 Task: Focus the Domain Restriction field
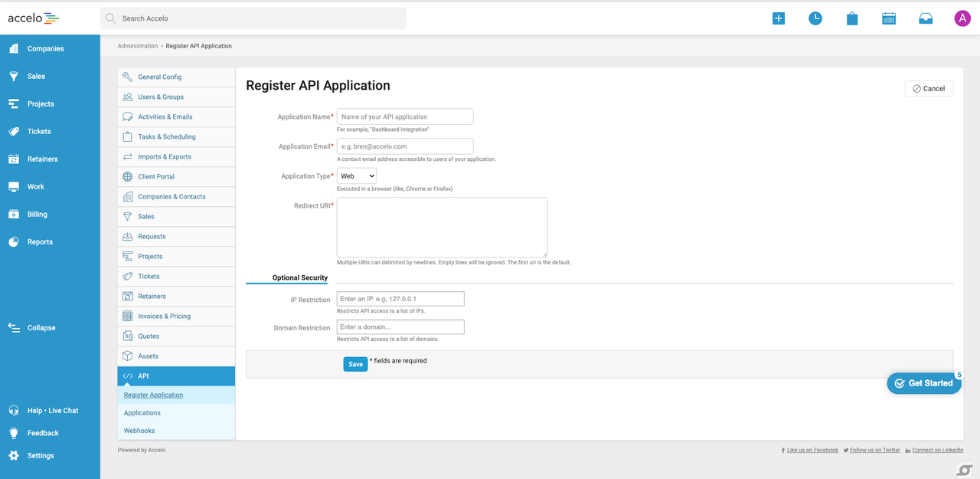click(400, 327)
